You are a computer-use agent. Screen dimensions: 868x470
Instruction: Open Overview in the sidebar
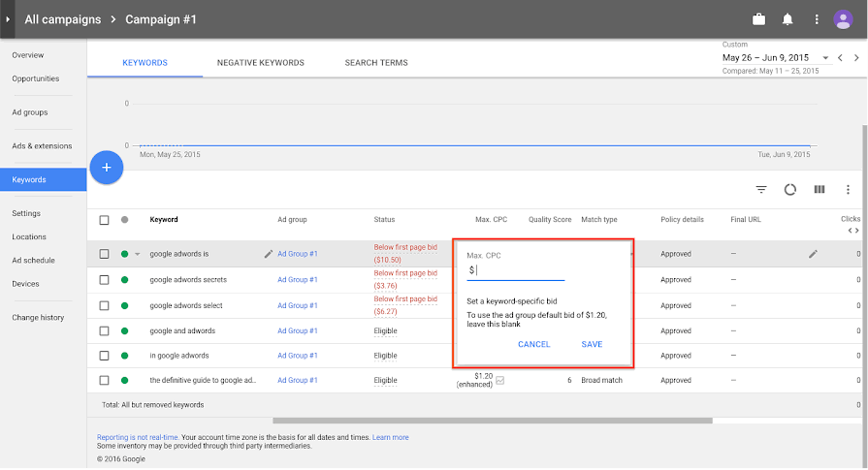point(28,55)
